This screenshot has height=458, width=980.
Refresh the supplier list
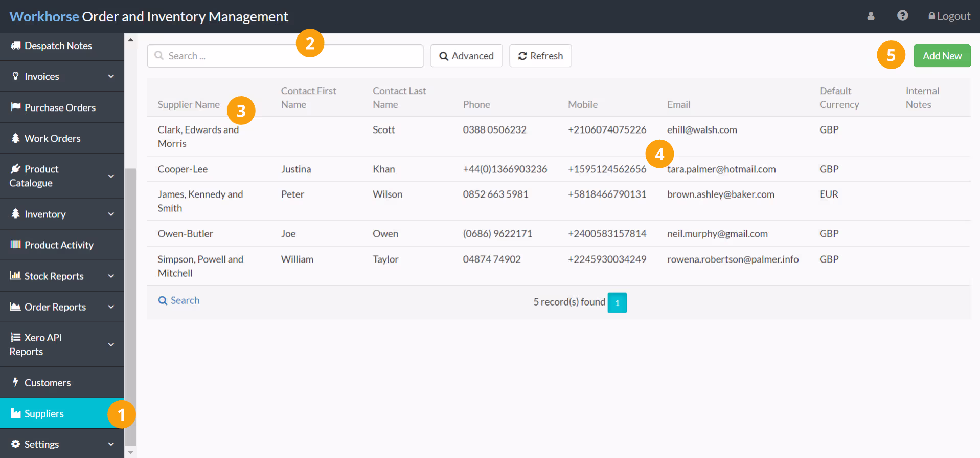coord(540,56)
